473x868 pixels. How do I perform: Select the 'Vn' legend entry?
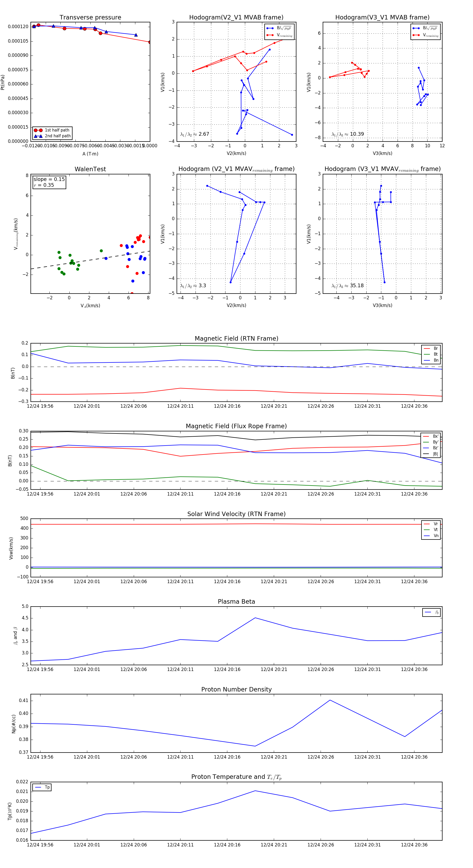[431, 536]
